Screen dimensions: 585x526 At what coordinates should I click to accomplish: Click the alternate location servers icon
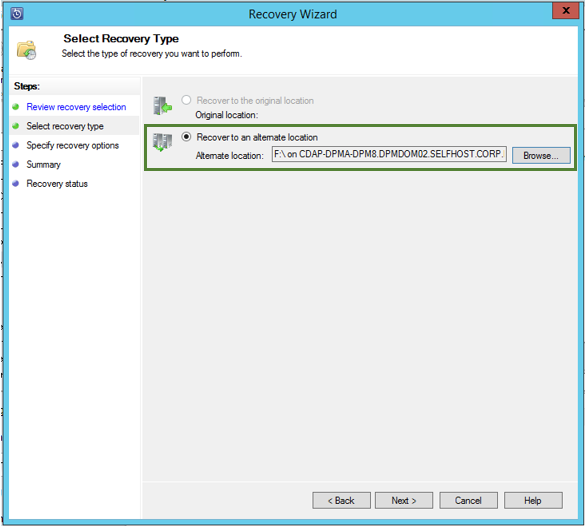[162, 142]
